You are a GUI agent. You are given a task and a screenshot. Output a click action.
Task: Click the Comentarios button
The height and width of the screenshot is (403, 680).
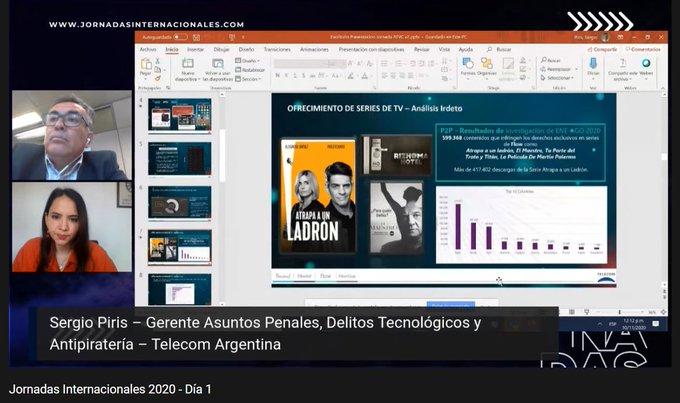click(x=643, y=49)
